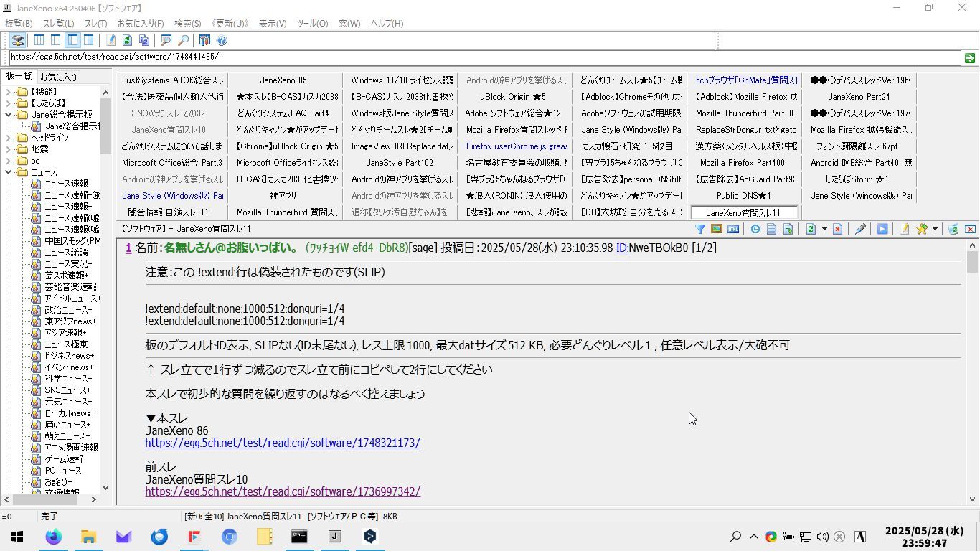Click the HTML icon in thread toolbar
Image resolution: width=980 pixels, height=551 pixels.
pos(733,229)
